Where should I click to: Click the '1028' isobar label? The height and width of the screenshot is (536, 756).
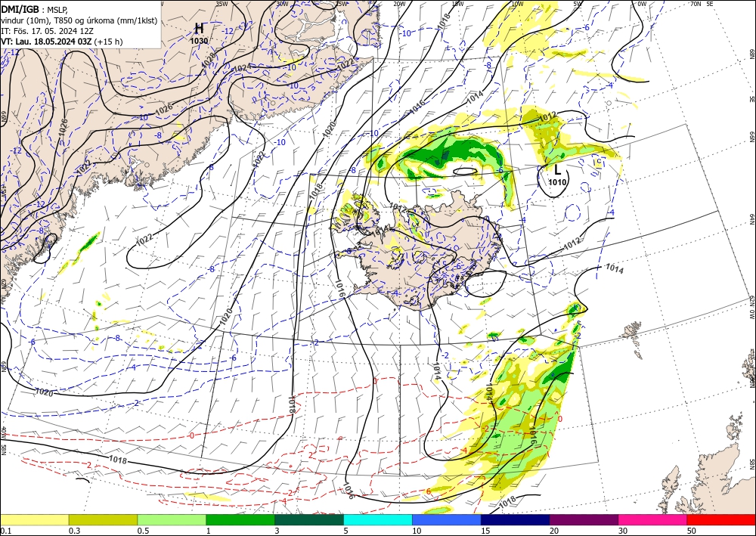209,59
